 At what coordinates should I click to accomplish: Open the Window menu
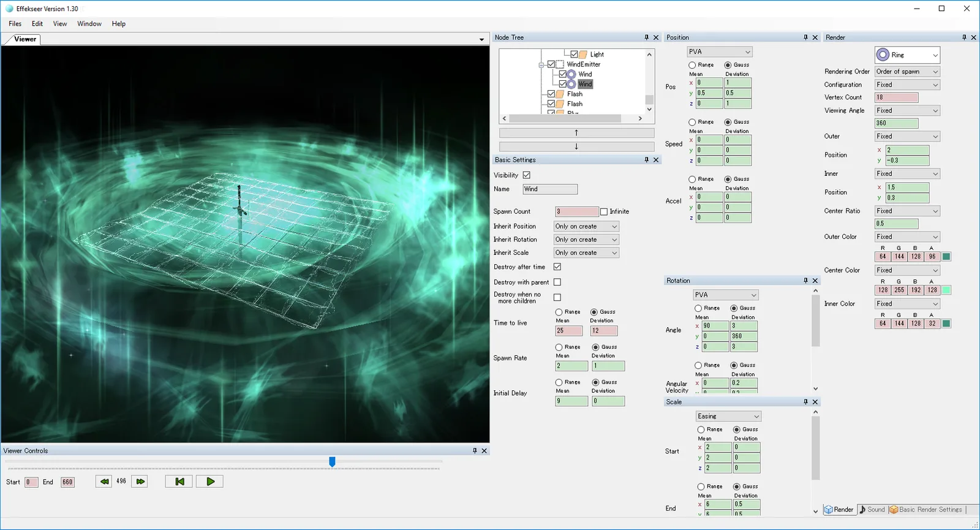pos(89,24)
